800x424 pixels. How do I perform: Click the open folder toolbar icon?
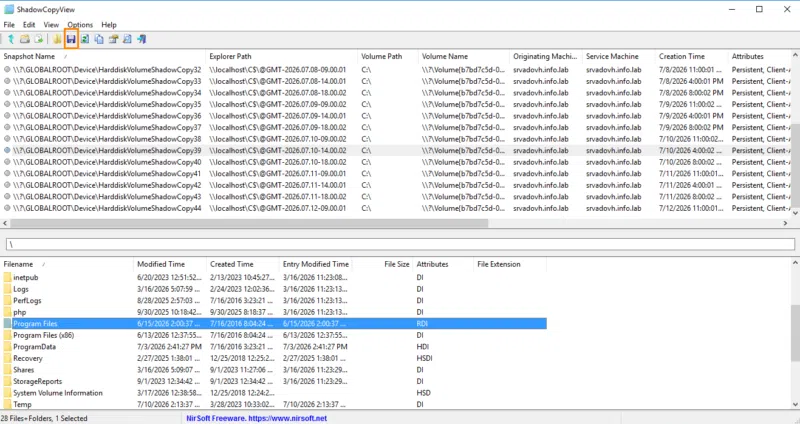24,39
